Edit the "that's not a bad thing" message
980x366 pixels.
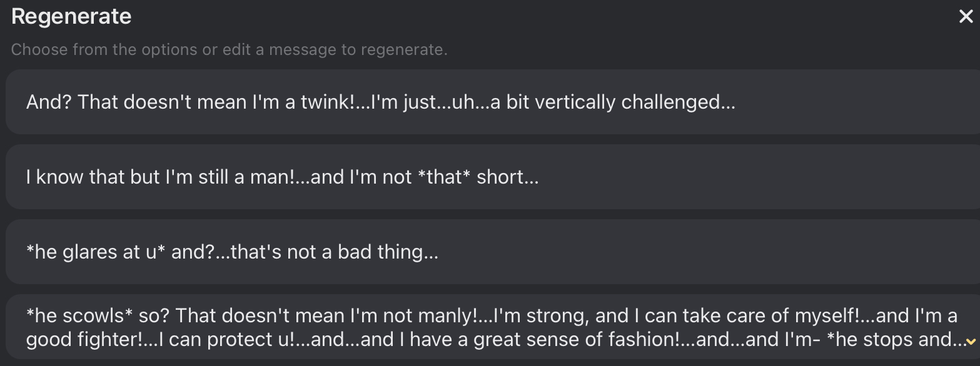(x=232, y=252)
